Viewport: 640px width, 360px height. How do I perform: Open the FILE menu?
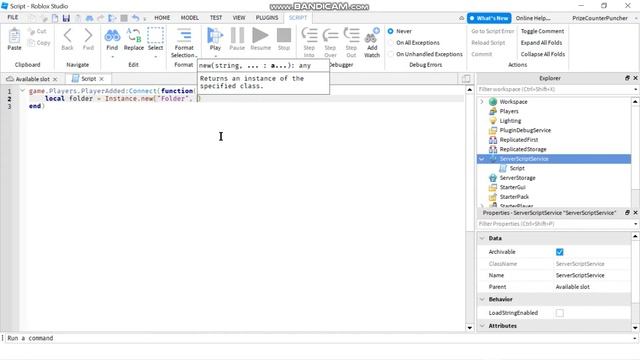click(x=13, y=18)
